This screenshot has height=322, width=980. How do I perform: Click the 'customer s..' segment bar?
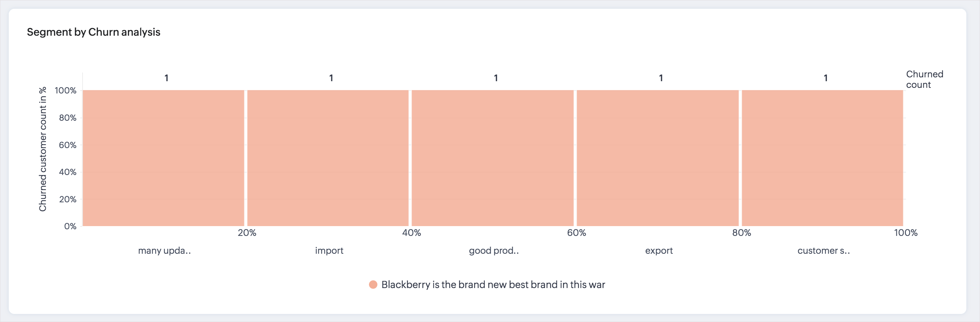(x=823, y=158)
